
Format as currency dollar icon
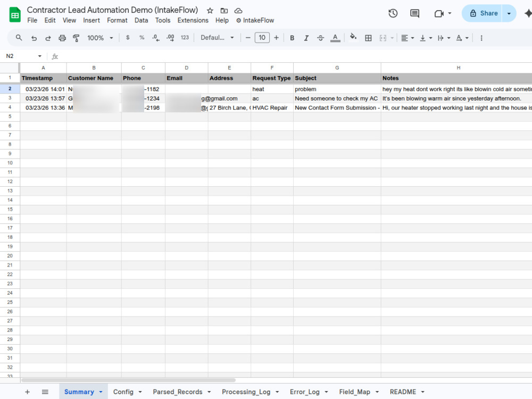(x=128, y=38)
